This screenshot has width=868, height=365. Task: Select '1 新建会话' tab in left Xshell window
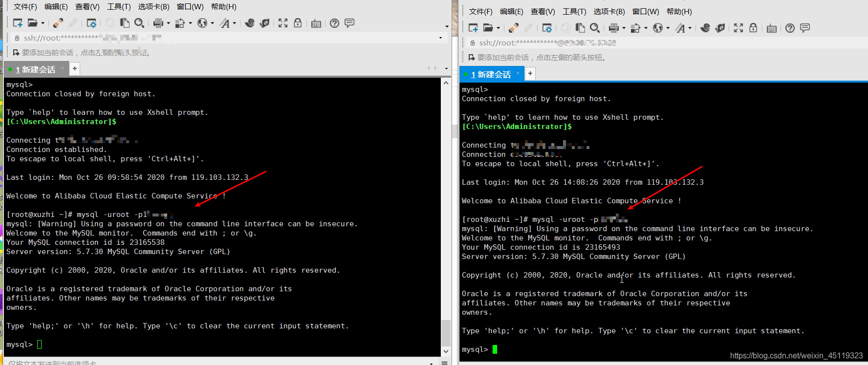tap(35, 69)
